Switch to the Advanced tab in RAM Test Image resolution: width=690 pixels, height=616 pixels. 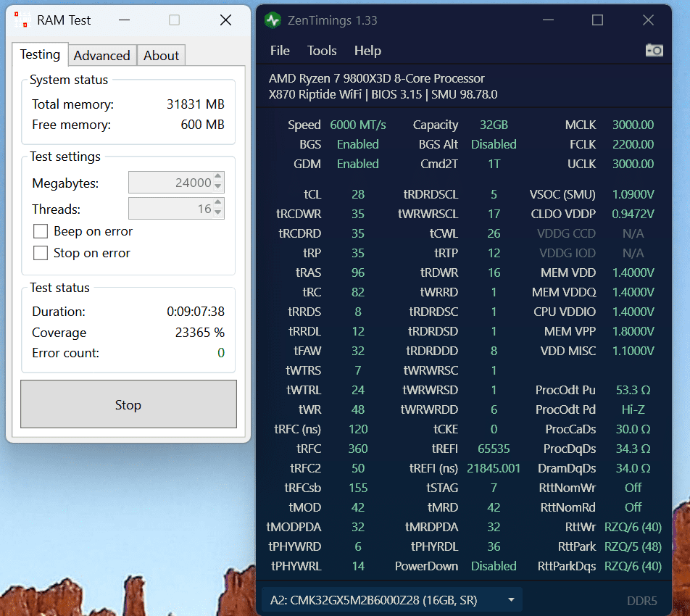(x=102, y=55)
